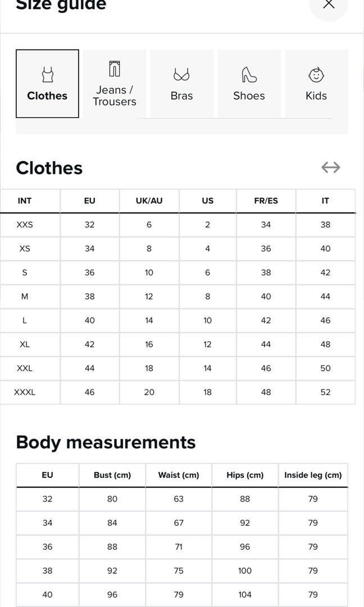Click the IT column header
Image resolution: width=364 pixels, height=607 pixels.
point(325,201)
